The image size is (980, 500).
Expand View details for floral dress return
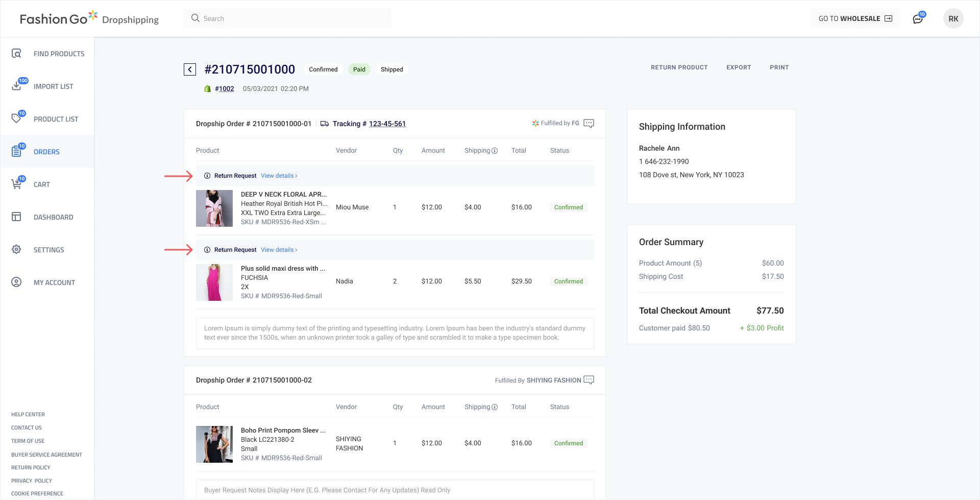pos(279,176)
